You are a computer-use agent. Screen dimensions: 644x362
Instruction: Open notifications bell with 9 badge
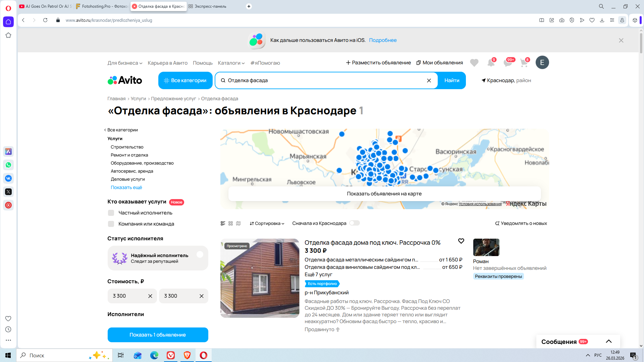click(x=491, y=63)
